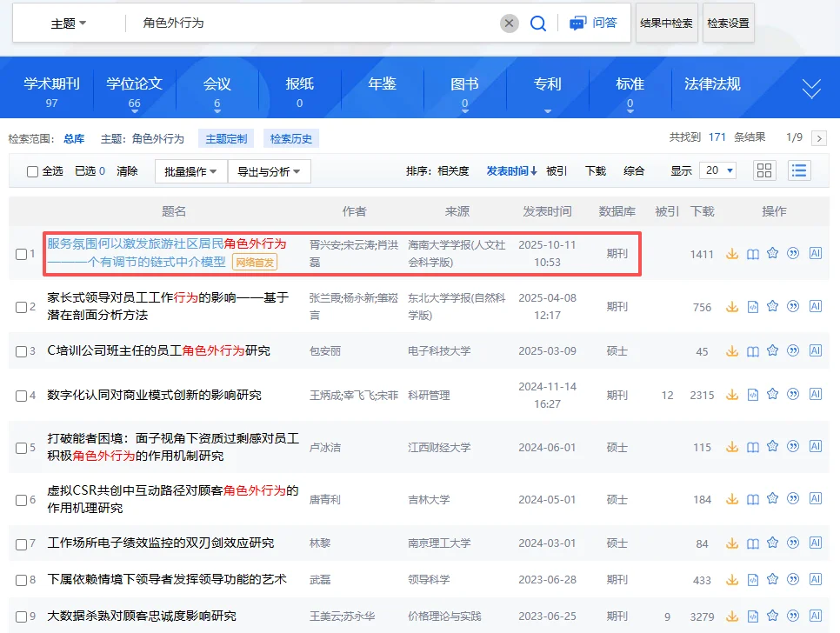Check the box for result 6
Image resolution: width=840 pixels, height=633 pixels.
coord(22,500)
